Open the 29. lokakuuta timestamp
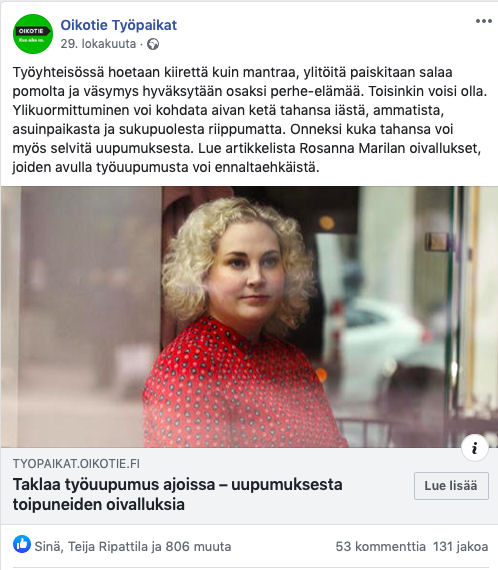 click(x=98, y=44)
